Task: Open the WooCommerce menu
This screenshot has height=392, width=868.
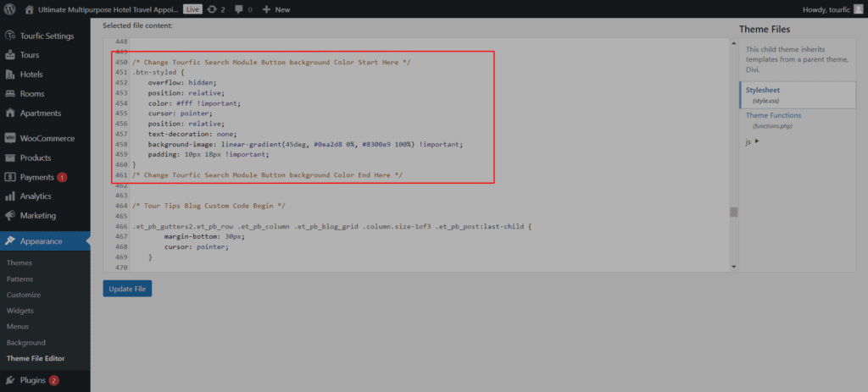Action: click(47, 138)
